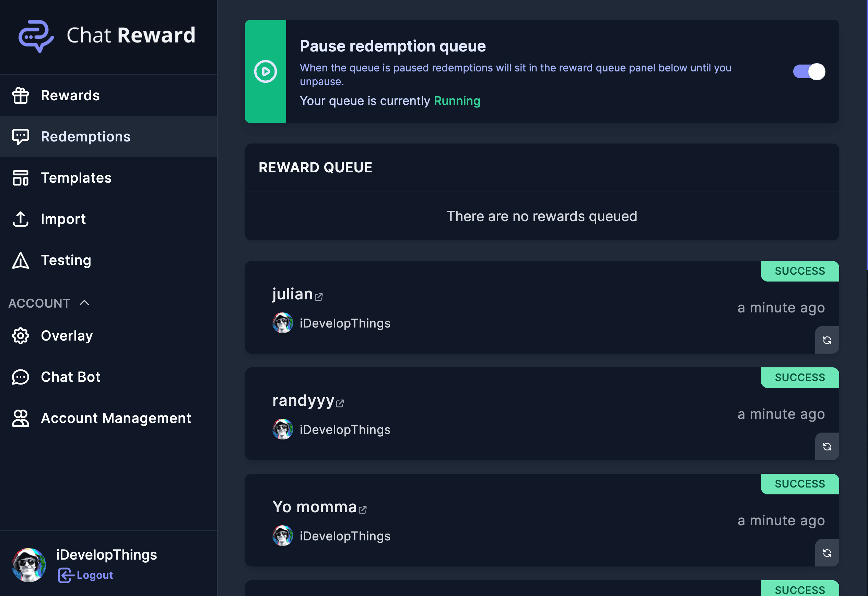
Task: Click the green play circle queue indicator
Action: pyautogui.click(x=265, y=71)
